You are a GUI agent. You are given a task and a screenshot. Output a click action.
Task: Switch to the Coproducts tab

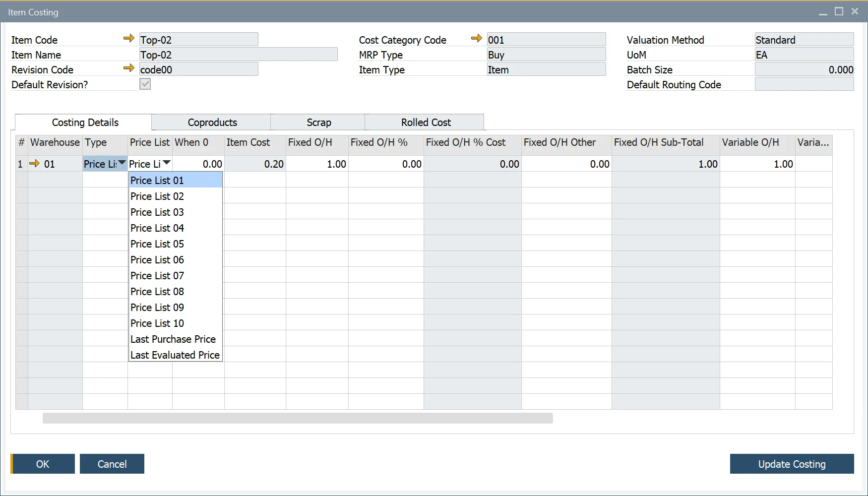pyautogui.click(x=212, y=122)
